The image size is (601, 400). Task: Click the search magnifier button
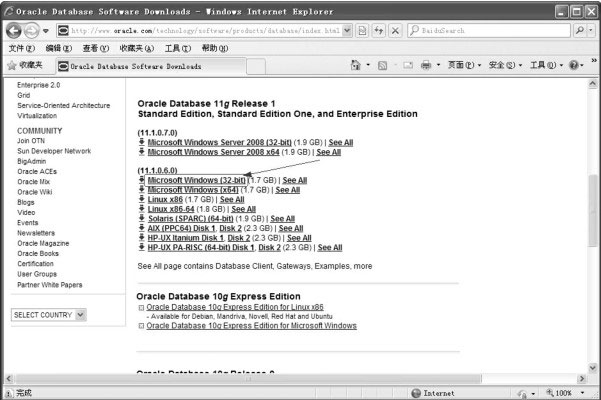[x=580, y=30]
